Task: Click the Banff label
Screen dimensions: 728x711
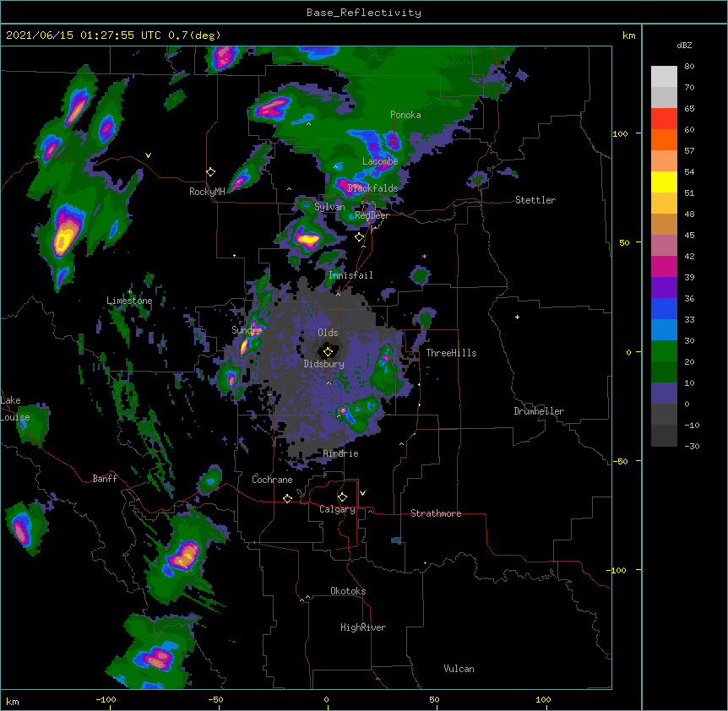Action: tap(105, 479)
